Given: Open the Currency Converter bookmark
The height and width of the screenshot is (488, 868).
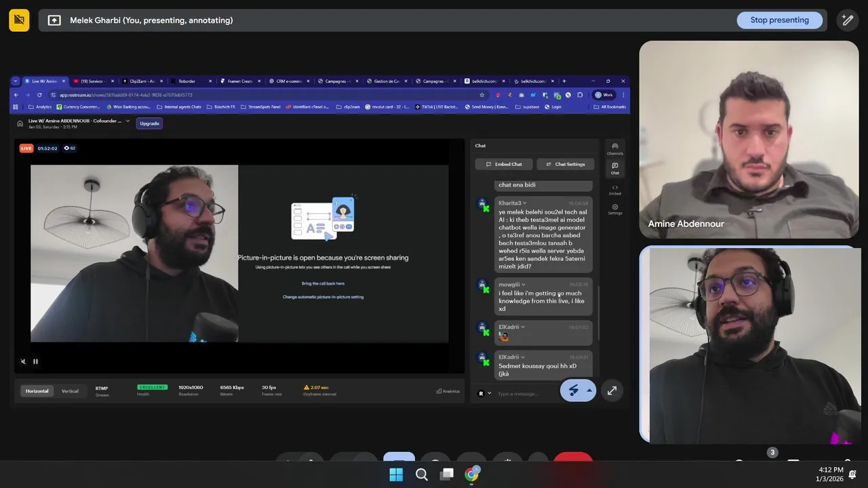Looking at the screenshot, I should pyautogui.click(x=79, y=106).
